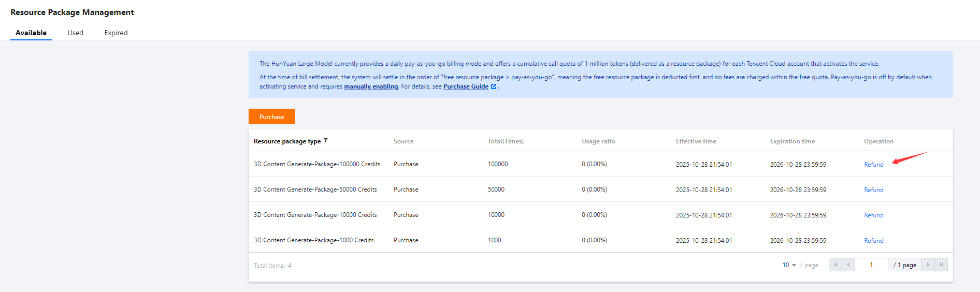Refund the 100000 Credits package
980x292 pixels.
tap(873, 165)
